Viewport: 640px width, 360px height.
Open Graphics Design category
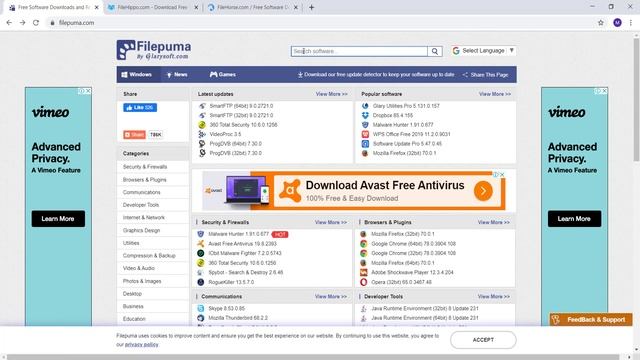point(141,230)
